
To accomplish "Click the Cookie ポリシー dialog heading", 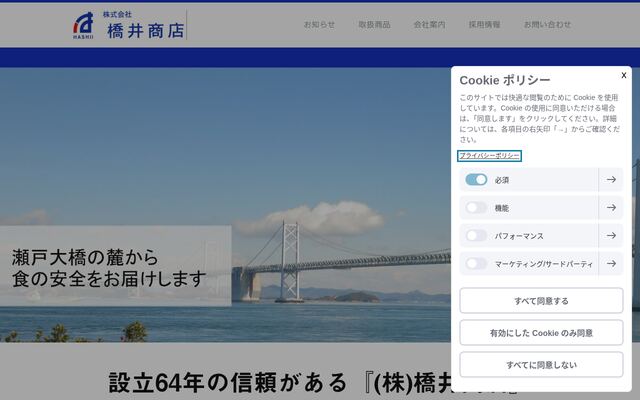I will tap(505, 80).
